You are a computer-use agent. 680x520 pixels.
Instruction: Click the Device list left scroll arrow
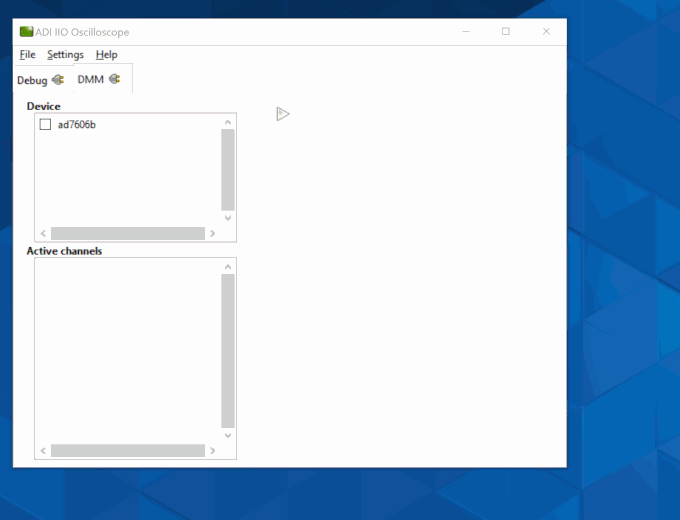click(x=43, y=233)
